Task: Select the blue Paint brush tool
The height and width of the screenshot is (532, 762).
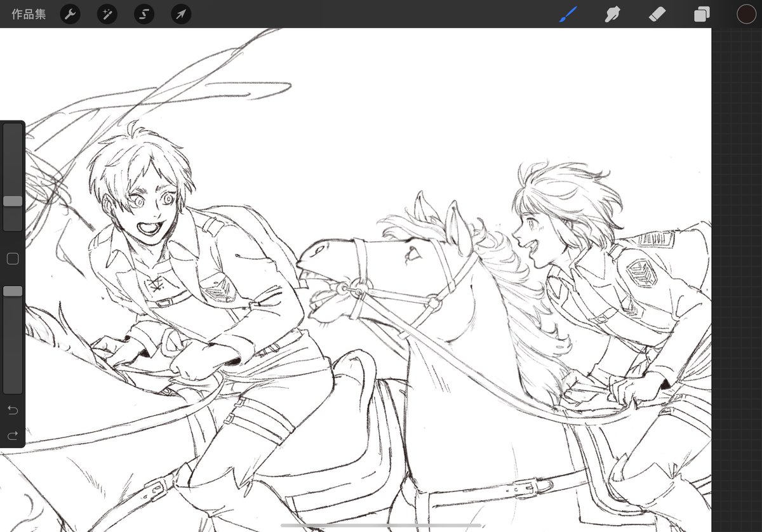Action: point(568,14)
